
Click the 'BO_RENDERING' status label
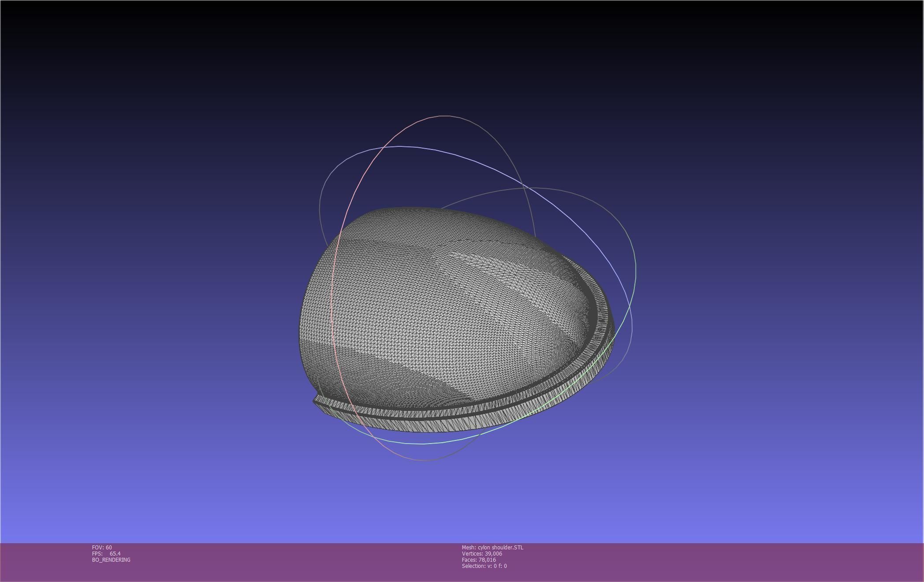point(111,560)
